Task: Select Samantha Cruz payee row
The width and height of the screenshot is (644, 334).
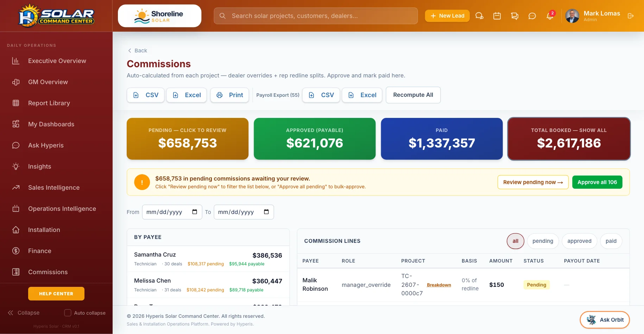Action: tap(208, 259)
